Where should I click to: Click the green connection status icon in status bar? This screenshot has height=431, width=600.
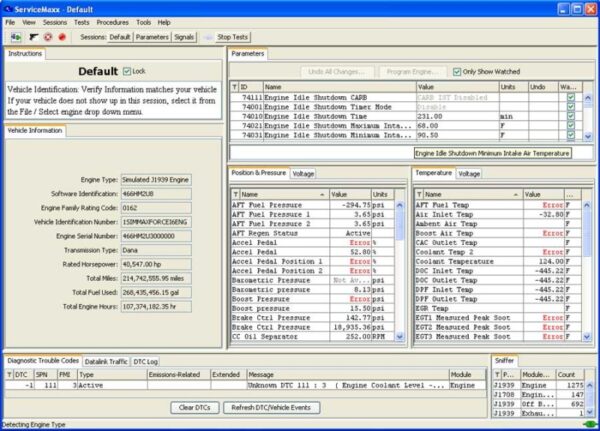pyautogui.click(x=590, y=424)
